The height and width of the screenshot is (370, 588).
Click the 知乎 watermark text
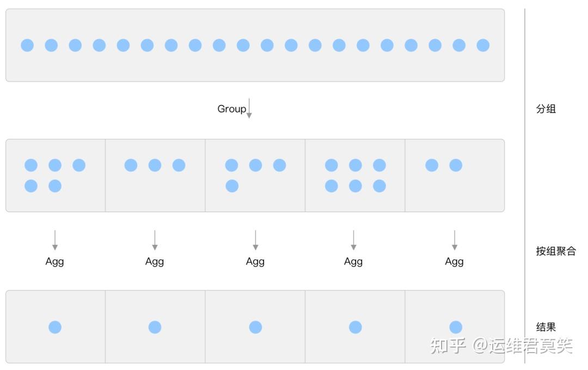pyautogui.click(x=448, y=346)
